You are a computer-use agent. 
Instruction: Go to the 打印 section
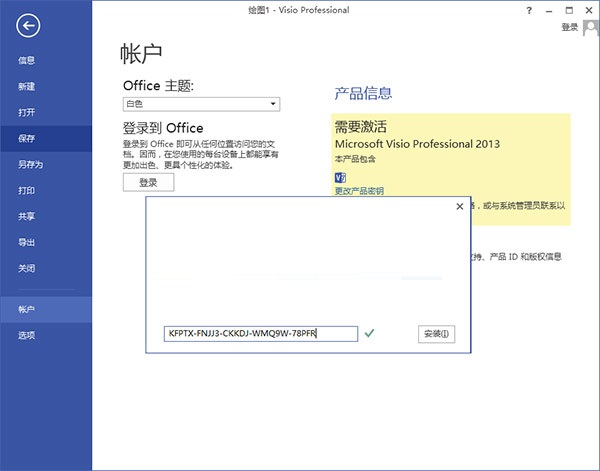tap(46, 191)
